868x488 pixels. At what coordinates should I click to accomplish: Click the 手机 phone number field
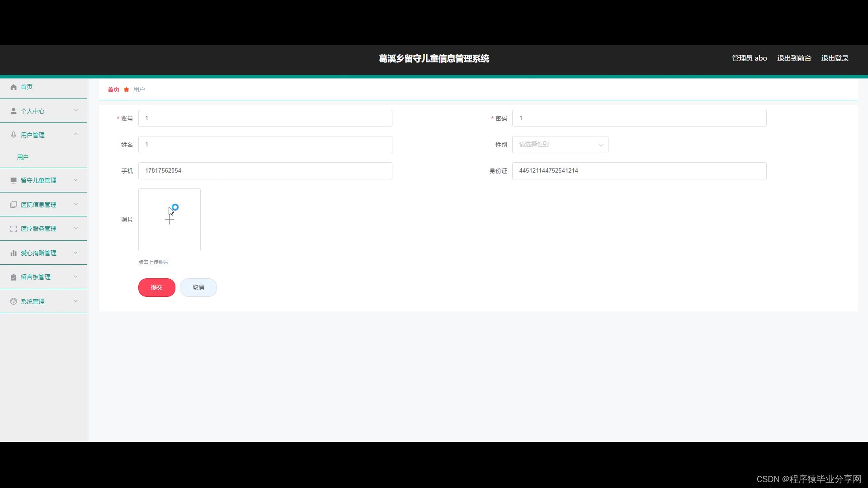point(265,171)
